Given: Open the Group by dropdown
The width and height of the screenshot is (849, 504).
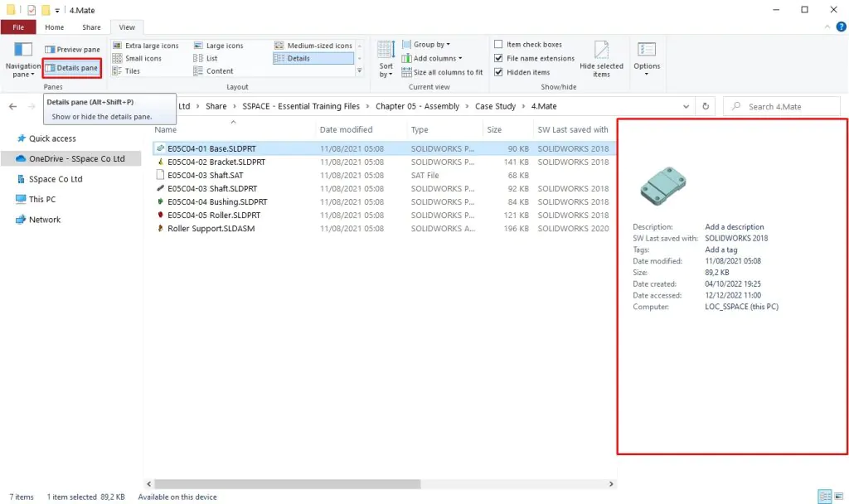Looking at the screenshot, I should 426,45.
